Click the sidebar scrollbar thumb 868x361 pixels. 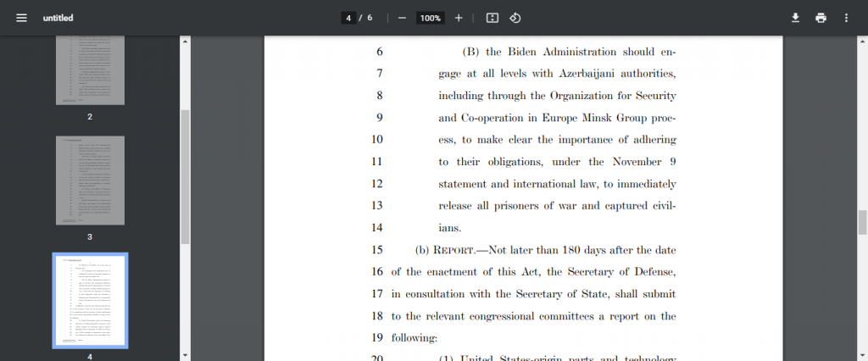click(x=185, y=176)
